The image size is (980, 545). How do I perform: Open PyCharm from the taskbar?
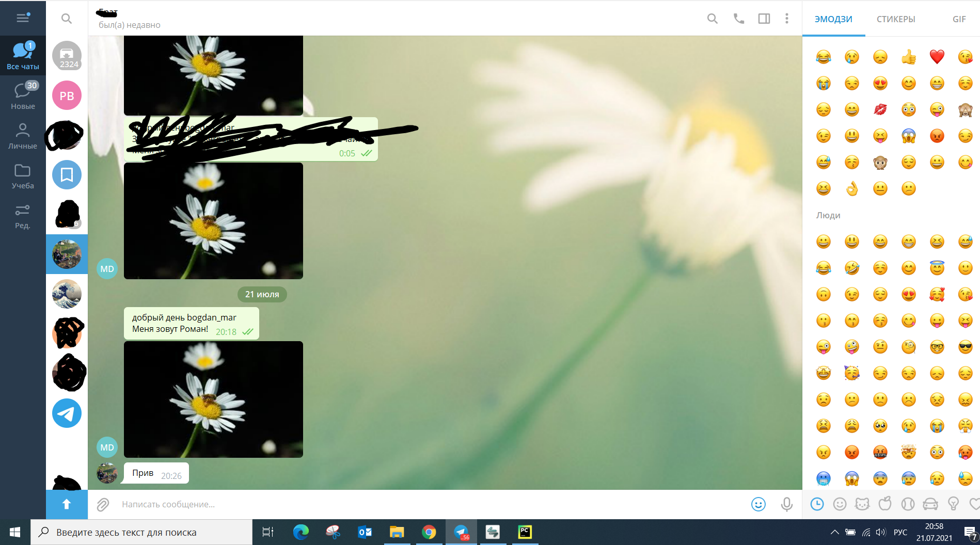[525, 532]
